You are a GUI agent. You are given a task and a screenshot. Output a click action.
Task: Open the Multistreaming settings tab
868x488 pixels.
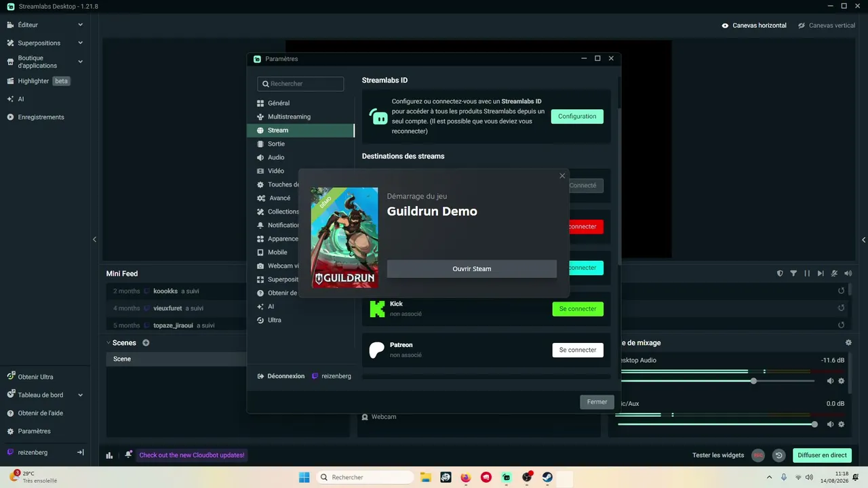[x=300, y=117]
